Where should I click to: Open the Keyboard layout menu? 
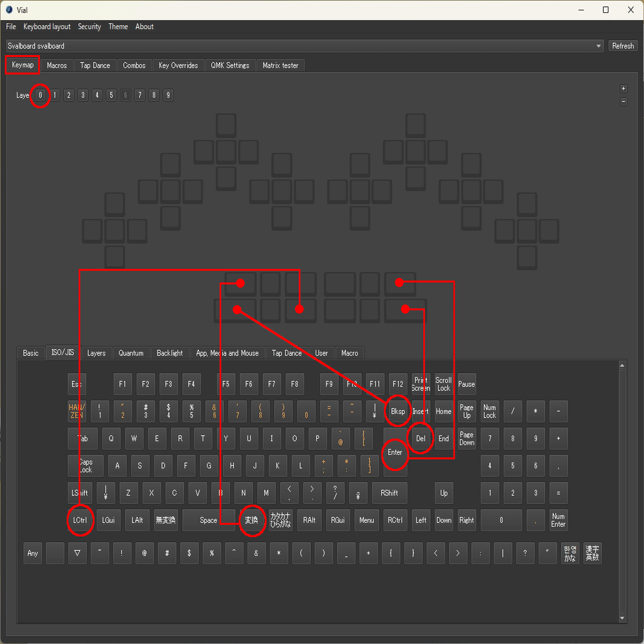[x=47, y=27]
